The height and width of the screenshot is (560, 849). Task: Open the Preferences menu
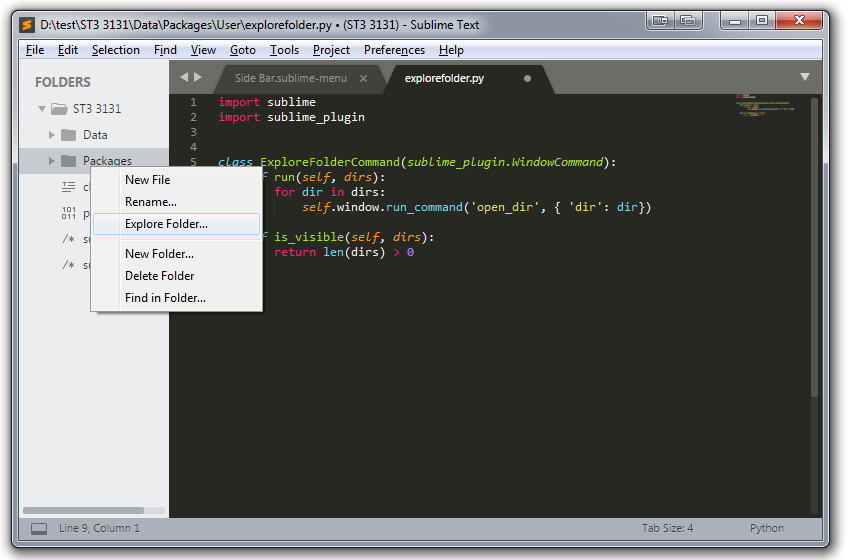pyautogui.click(x=394, y=50)
